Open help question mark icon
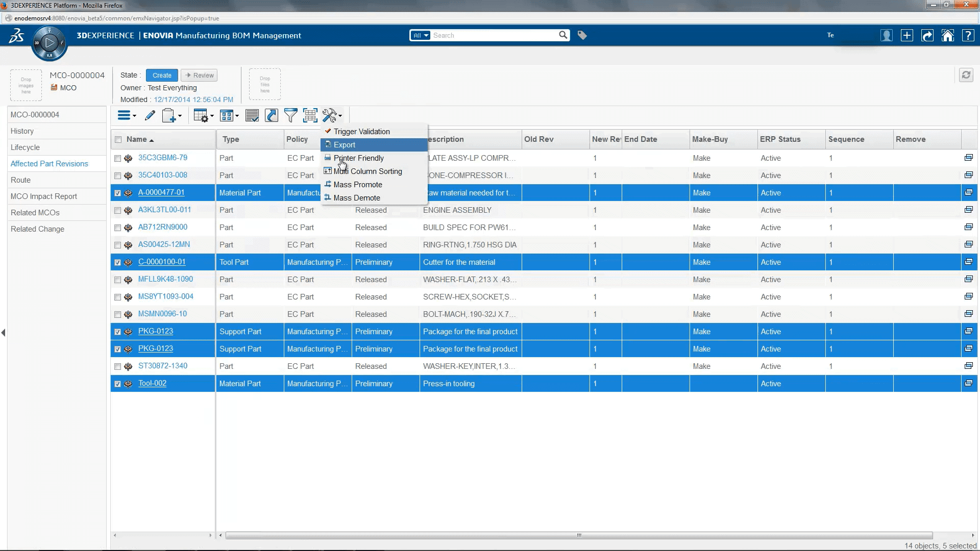The height and width of the screenshot is (551, 980). coord(968,35)
